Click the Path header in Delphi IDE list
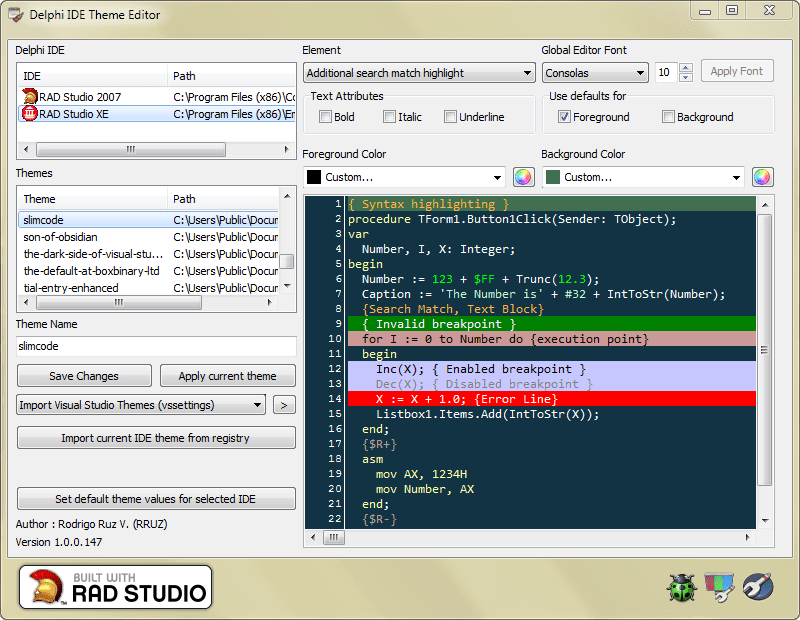Image resolution: width=800 pixels, height=620 pixels. pos(231,76)
